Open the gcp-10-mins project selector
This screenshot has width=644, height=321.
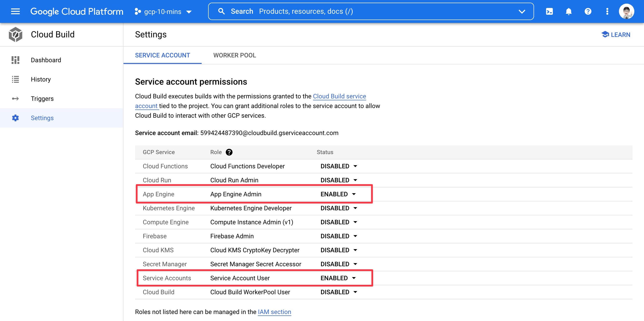pos(163,12)
